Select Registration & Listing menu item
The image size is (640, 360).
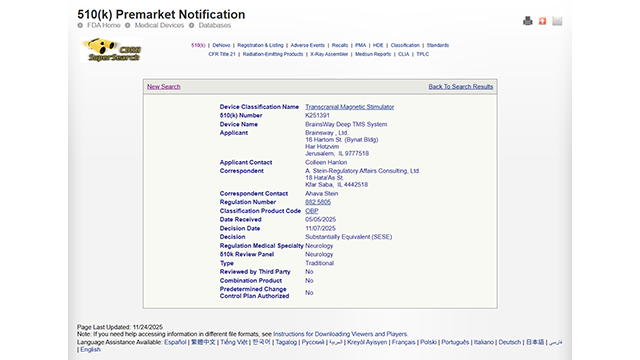click(x=260, y=45)
